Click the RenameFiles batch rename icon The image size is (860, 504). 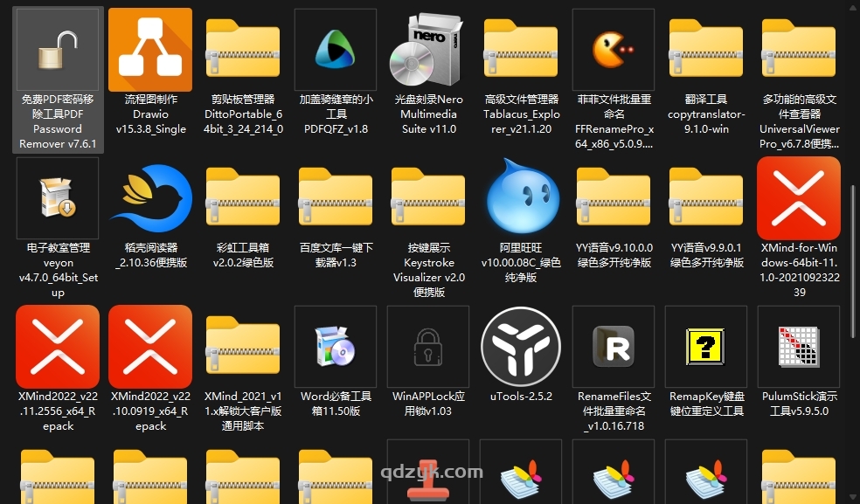click(x=614, y=347)
